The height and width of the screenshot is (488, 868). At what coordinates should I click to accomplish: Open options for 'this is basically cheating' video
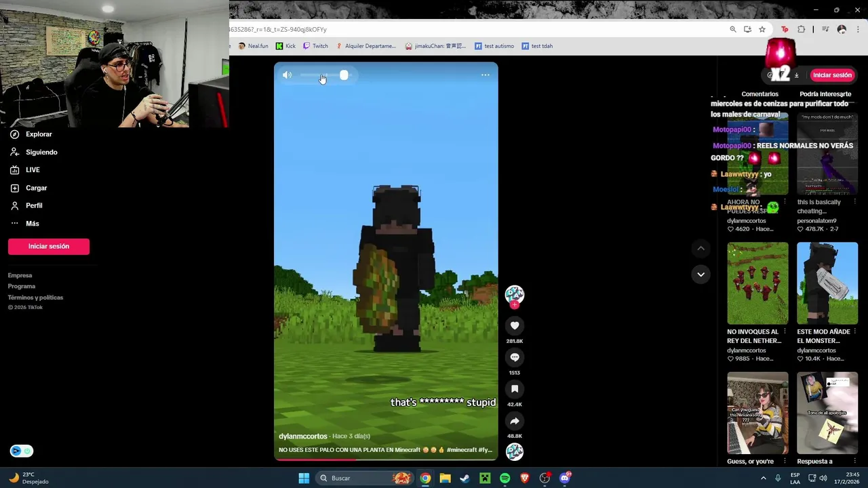[x=854, y=202]
